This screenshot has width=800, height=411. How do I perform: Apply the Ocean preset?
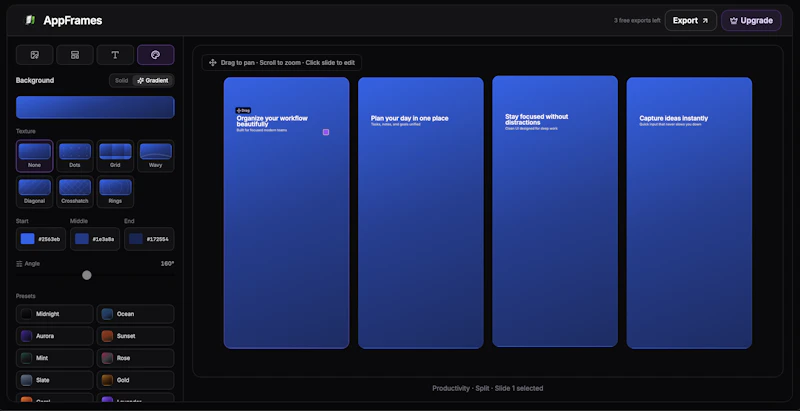135,314
